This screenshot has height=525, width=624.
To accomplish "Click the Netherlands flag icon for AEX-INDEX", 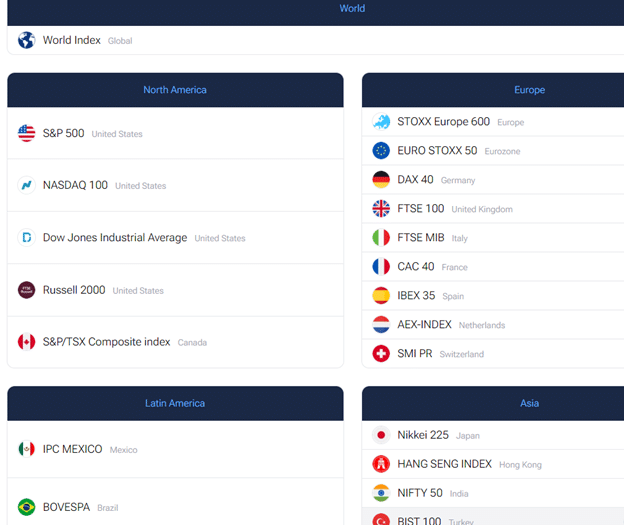I will (381, 324).
